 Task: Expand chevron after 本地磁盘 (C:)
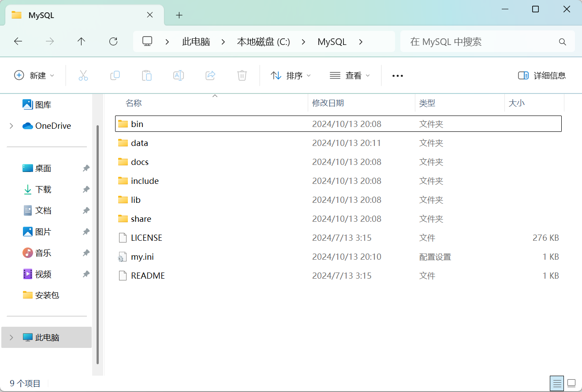(x=304, y=42)
